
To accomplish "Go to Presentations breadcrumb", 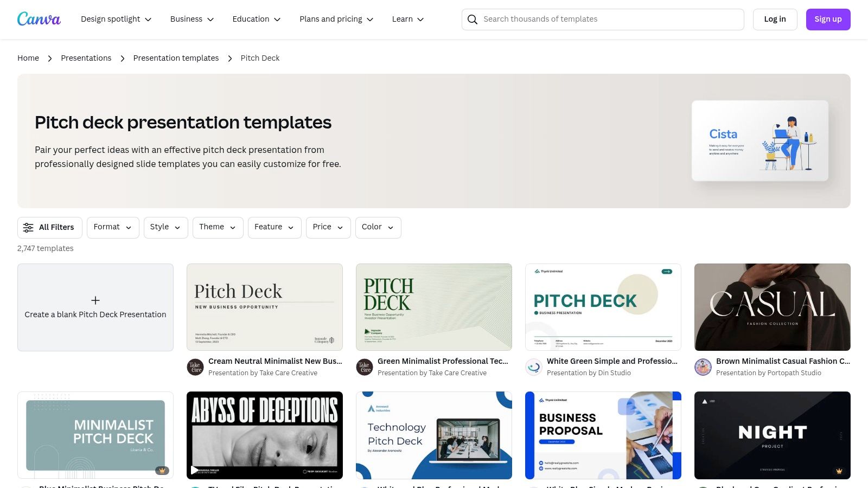I will point(86,58).
